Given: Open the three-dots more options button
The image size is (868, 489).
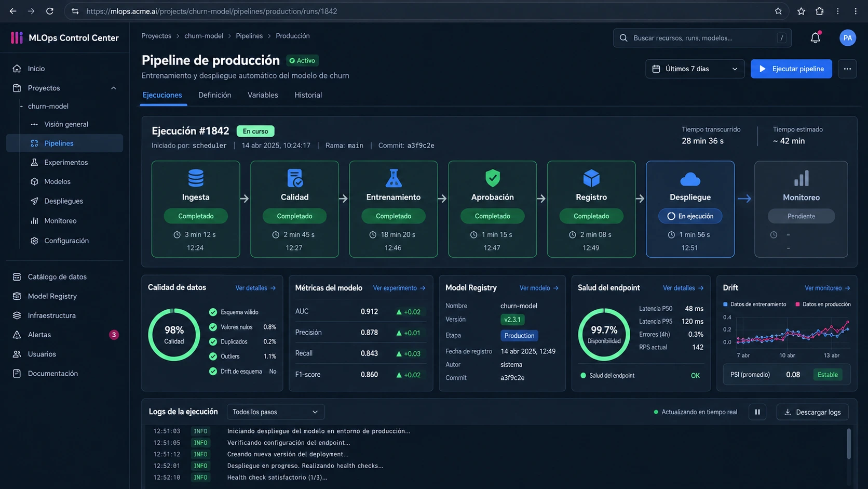Looking at the screenshot, I should click(847, 69).
